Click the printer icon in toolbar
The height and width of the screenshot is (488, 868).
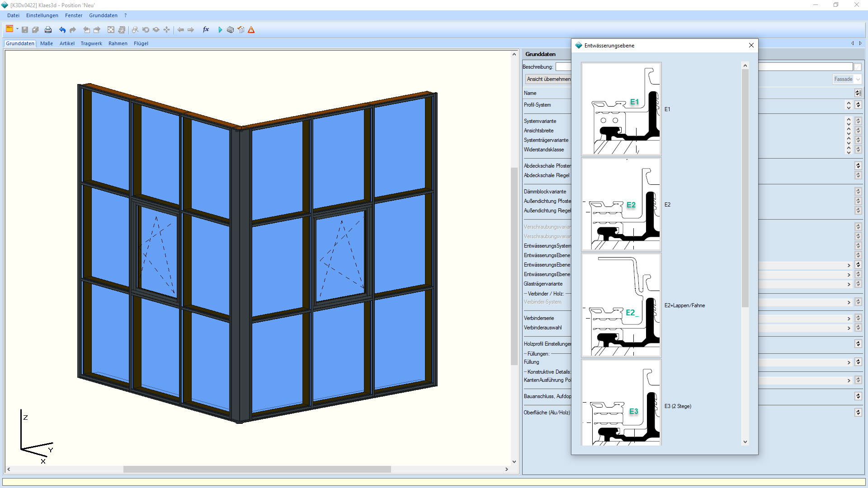point(48,30)
